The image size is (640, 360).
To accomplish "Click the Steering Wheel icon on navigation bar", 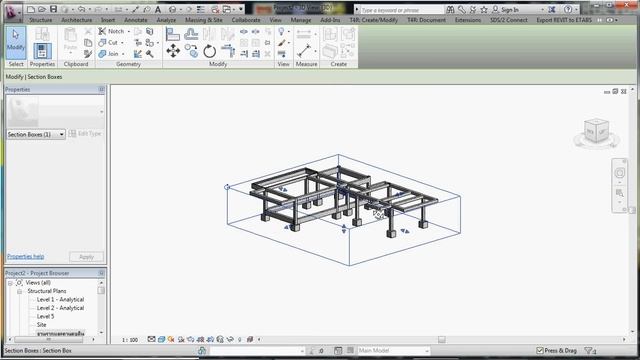I will coord(619,173).
